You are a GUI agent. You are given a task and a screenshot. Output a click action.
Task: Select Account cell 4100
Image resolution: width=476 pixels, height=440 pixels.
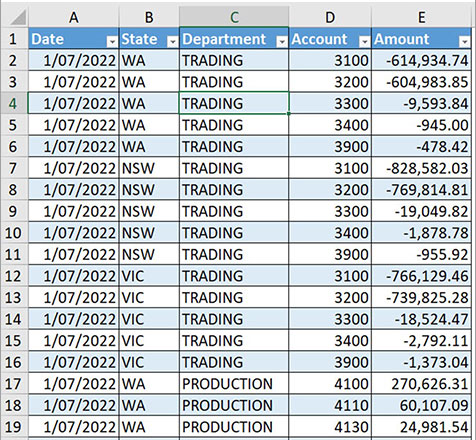330,384
